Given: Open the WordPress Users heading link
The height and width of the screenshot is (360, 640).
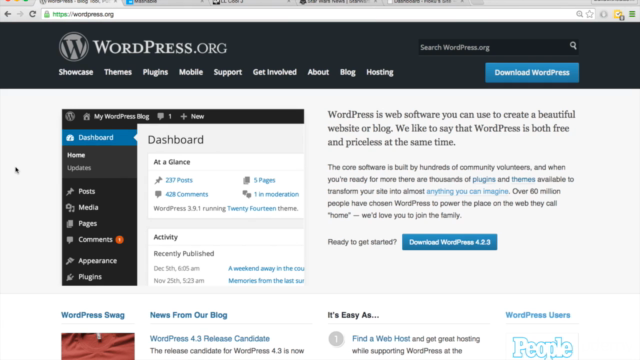Looking at the screenshot, I should click(538, 315).
